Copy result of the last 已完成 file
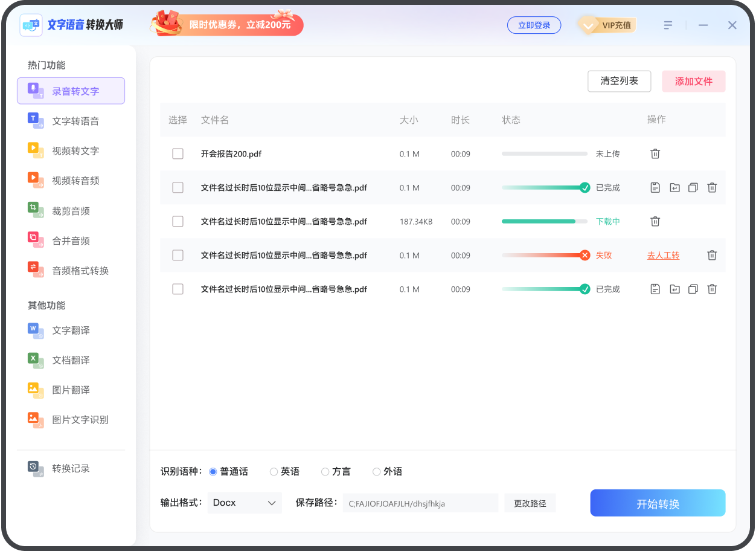 pyautogui.click(x=693, y=289)
